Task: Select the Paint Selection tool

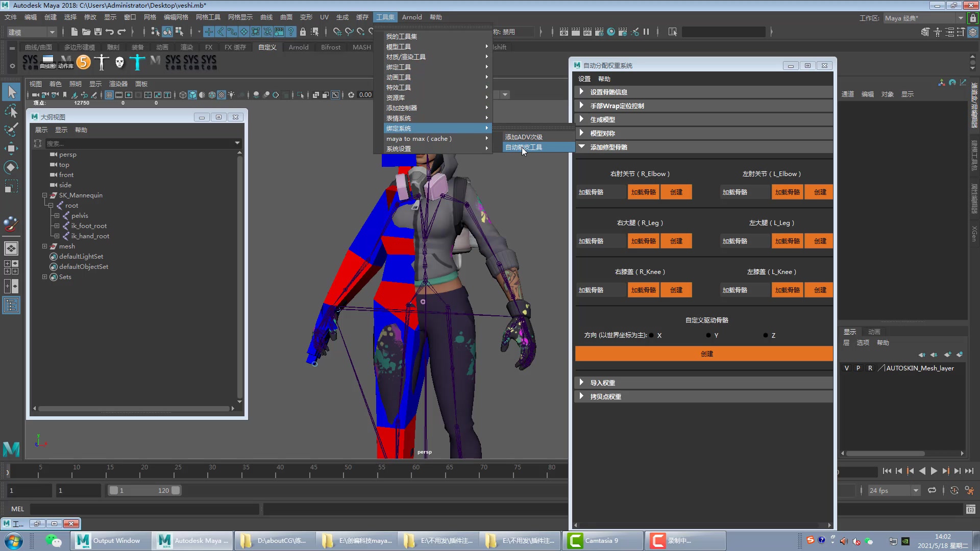Action: 11,129
